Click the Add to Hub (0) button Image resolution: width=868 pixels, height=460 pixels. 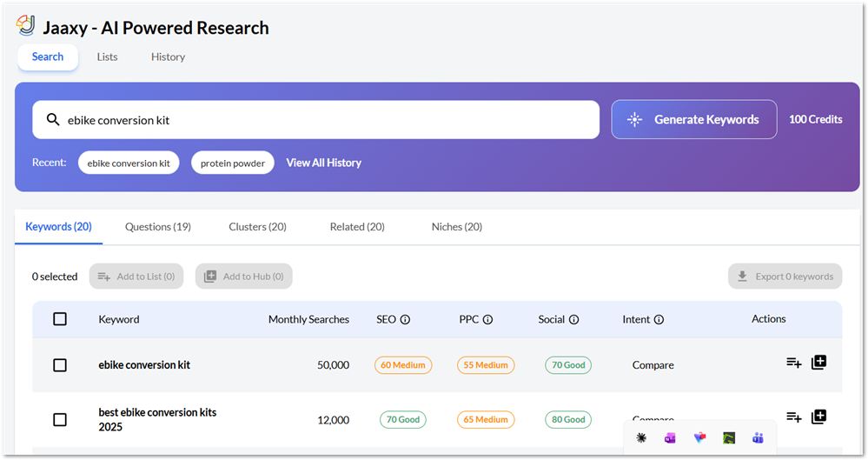(243, 276)
